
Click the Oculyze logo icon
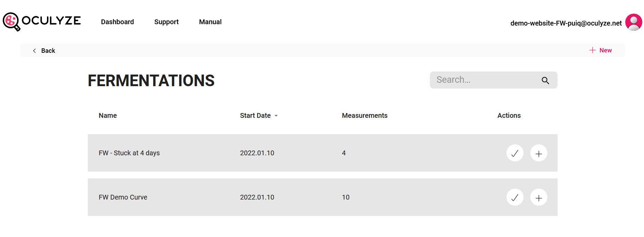pos(12,22)
